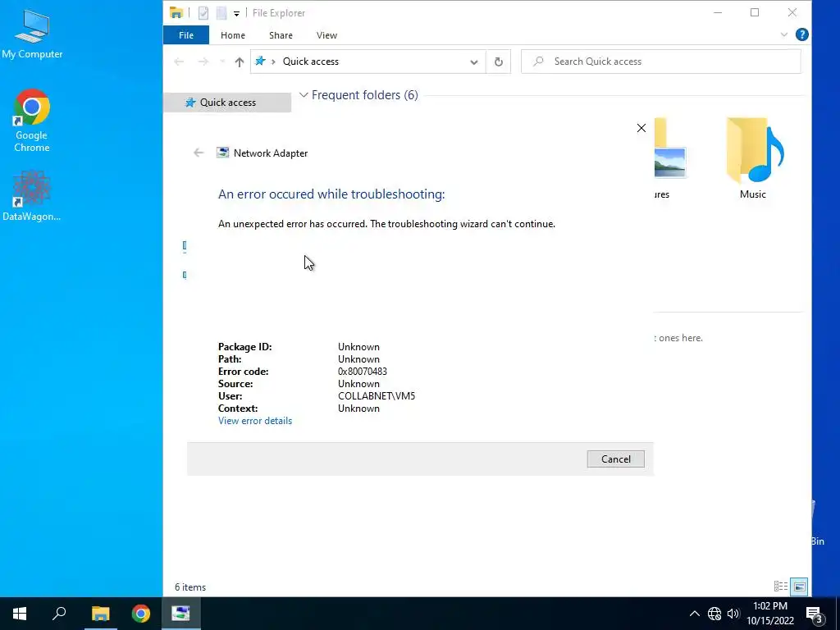Click the File Explorer title bar icon
This screenshot has height=630, width=840.
(176, 13)
